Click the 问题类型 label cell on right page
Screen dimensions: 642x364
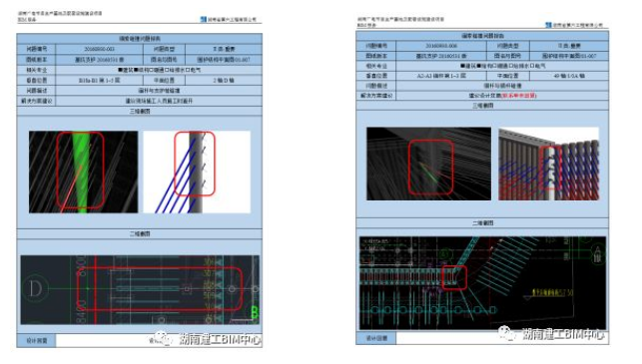coord(507,46)
